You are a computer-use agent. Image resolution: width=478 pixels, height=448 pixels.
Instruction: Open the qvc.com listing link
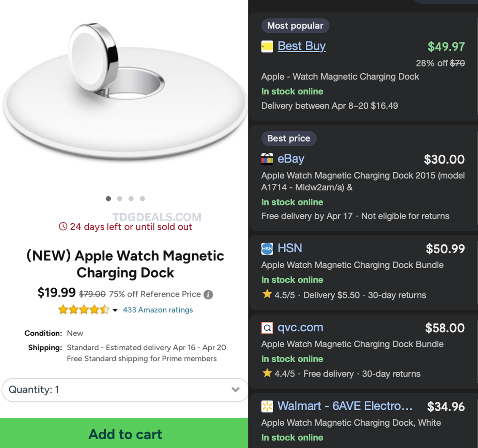click(x=300, y=328)
